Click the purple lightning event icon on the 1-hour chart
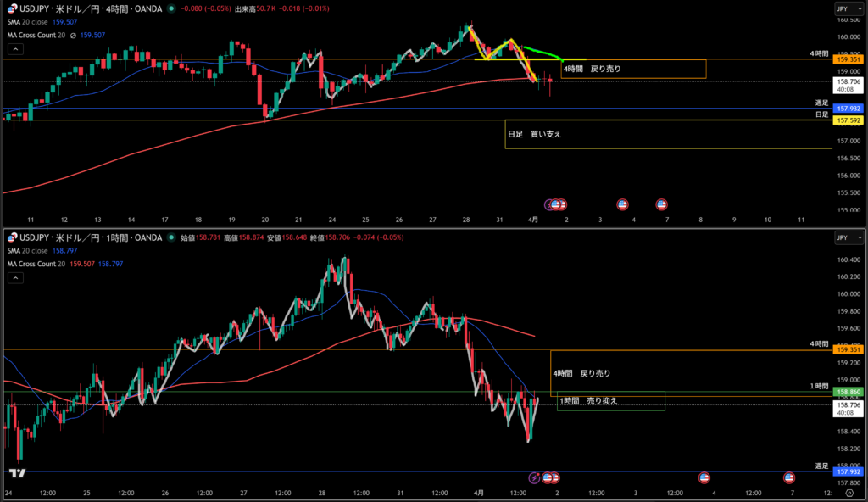 [x=534, y=478]
